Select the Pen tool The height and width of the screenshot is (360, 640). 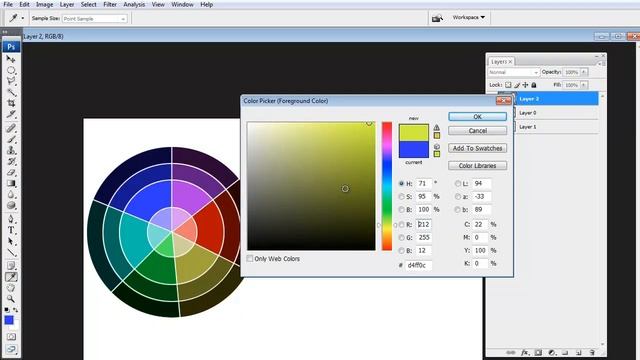click(x=11, y=219)
